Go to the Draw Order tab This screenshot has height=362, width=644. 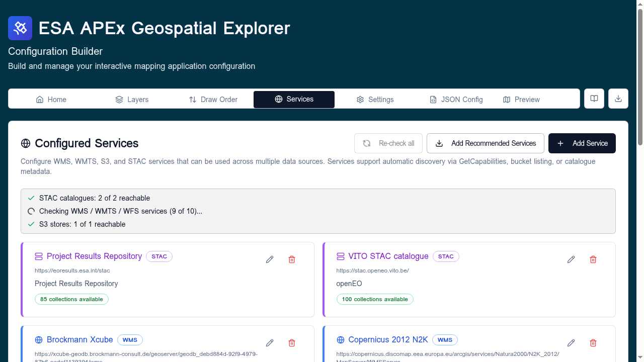(x=213, y=100)
